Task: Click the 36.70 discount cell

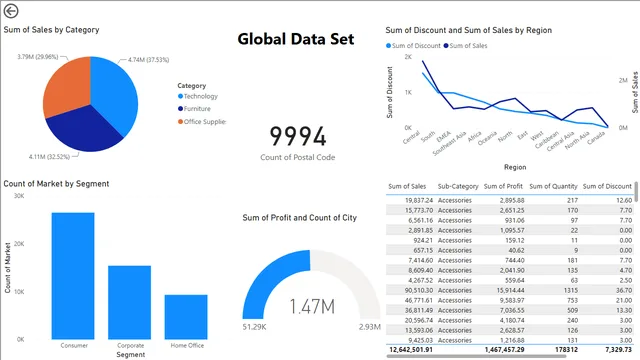Action: click(x=624, y=290)
